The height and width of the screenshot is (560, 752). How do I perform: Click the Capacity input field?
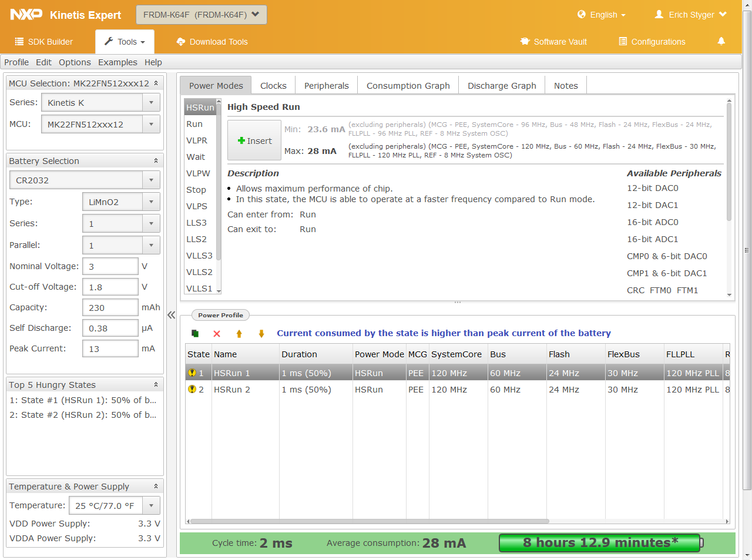point(110,307)
